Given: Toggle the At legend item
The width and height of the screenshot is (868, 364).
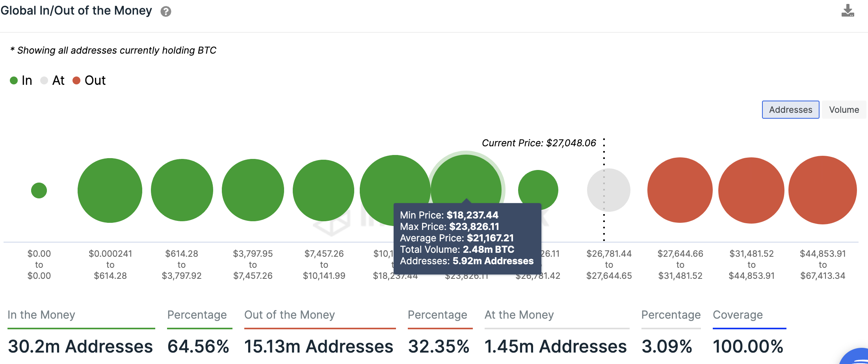Looking at the screenshot, I should pos(52,80).
